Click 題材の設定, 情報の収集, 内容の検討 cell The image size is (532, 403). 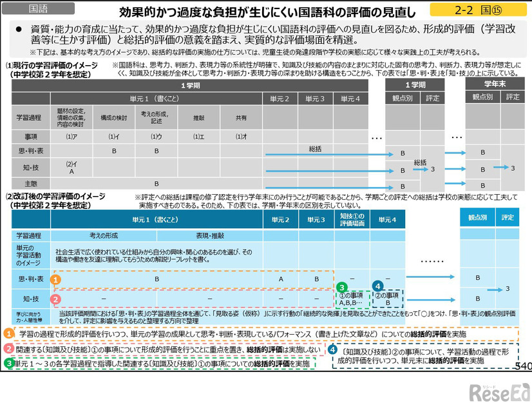pyautogui.click(x=71, y=117)
